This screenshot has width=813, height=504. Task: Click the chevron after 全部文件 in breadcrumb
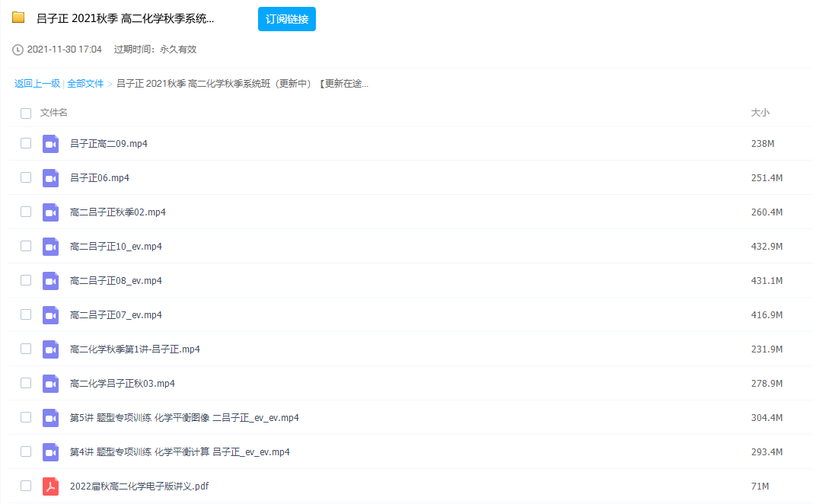[x=109, y=83]
